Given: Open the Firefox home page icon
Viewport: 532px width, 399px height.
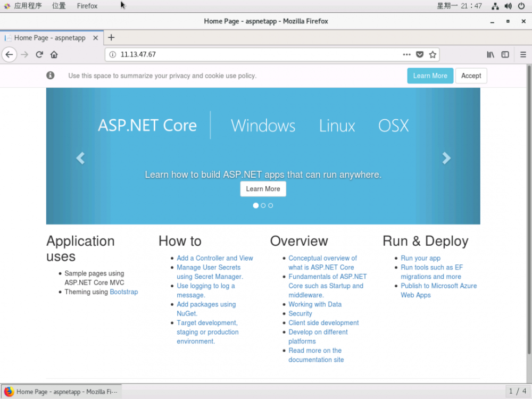Looking at the screenshot, I should 54,55.
